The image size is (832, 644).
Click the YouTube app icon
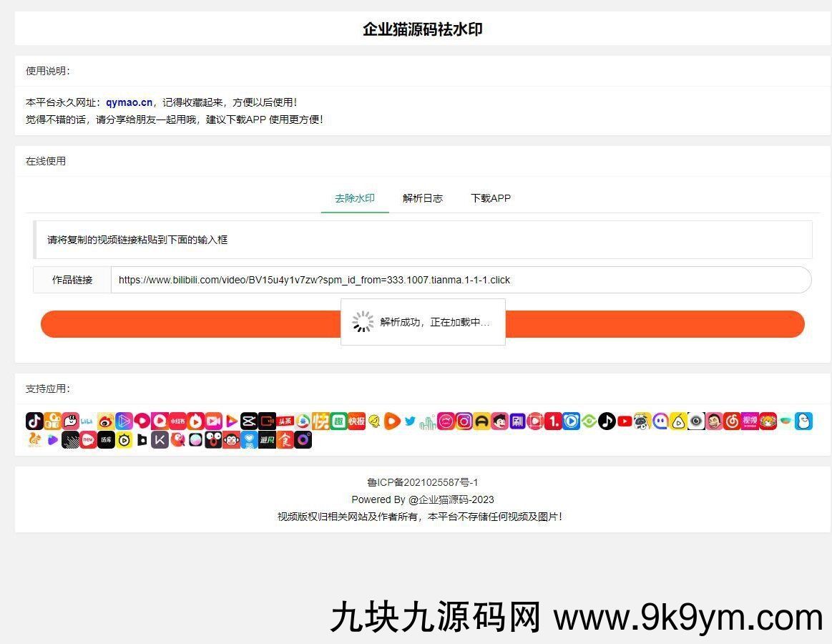point(625,421)
